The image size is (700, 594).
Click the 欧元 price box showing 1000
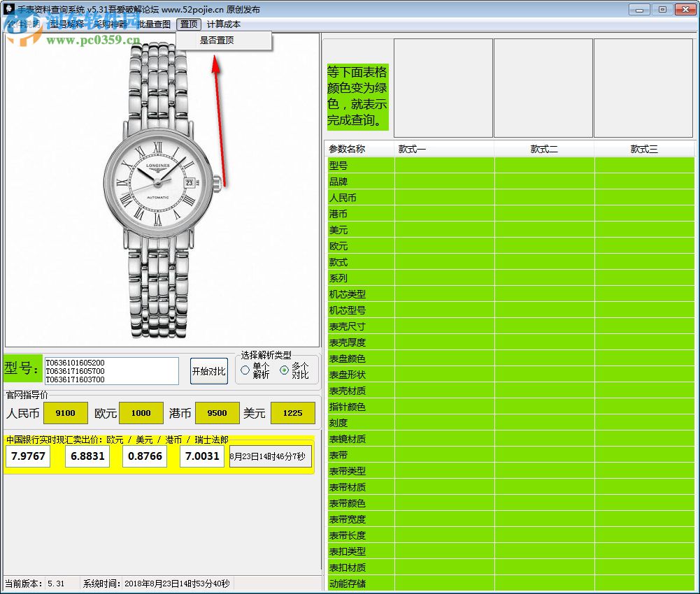[x=141, y=413]
